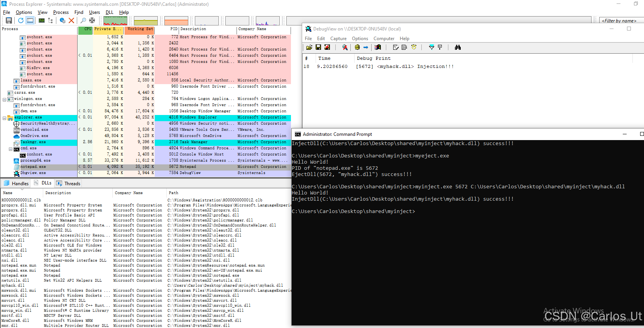Switch to the Handles tab

16,183
